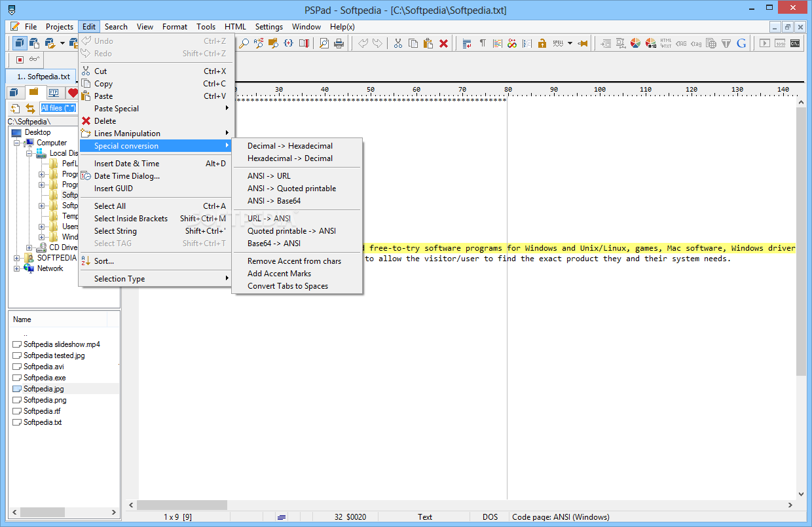The width and height of the screenshot is (812, 527).
Task: Open the HTML menu in menu bar
Action: coord(235,27)
